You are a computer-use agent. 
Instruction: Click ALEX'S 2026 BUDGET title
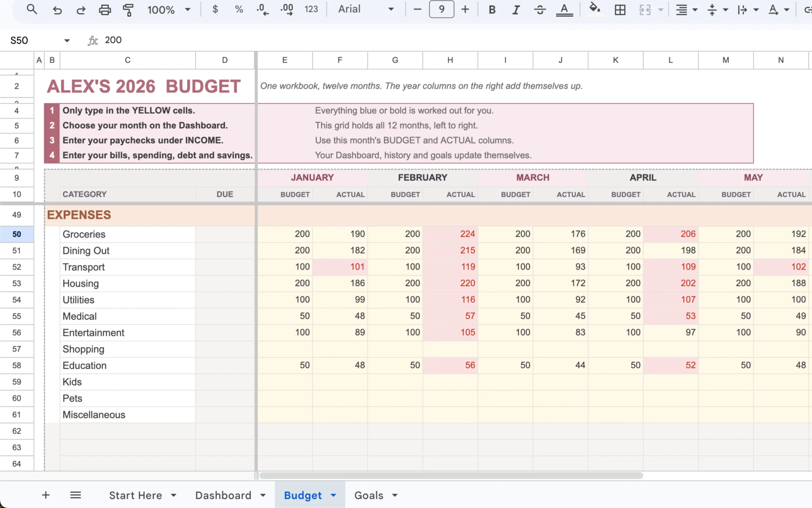tap(144, 86)
